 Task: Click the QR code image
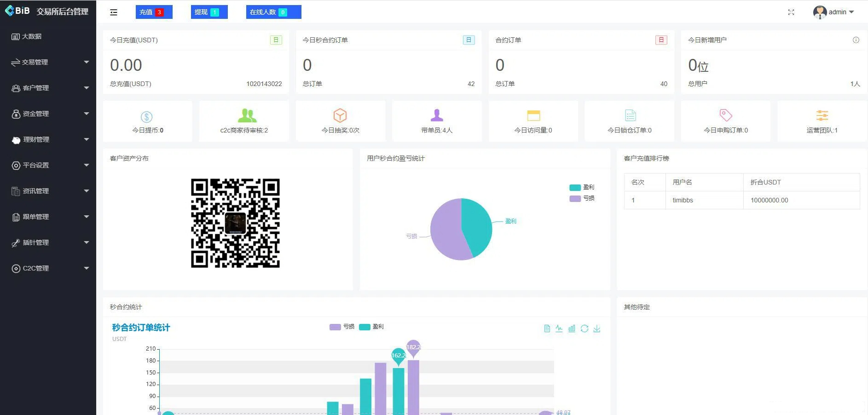tap(235, 223)
